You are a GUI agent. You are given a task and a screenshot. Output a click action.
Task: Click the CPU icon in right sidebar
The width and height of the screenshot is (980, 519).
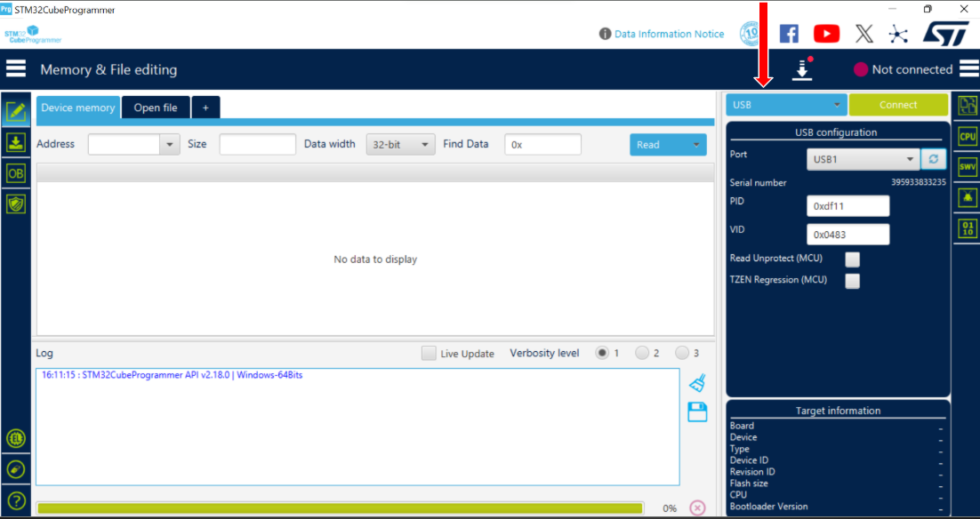click(x=967, y=137)
